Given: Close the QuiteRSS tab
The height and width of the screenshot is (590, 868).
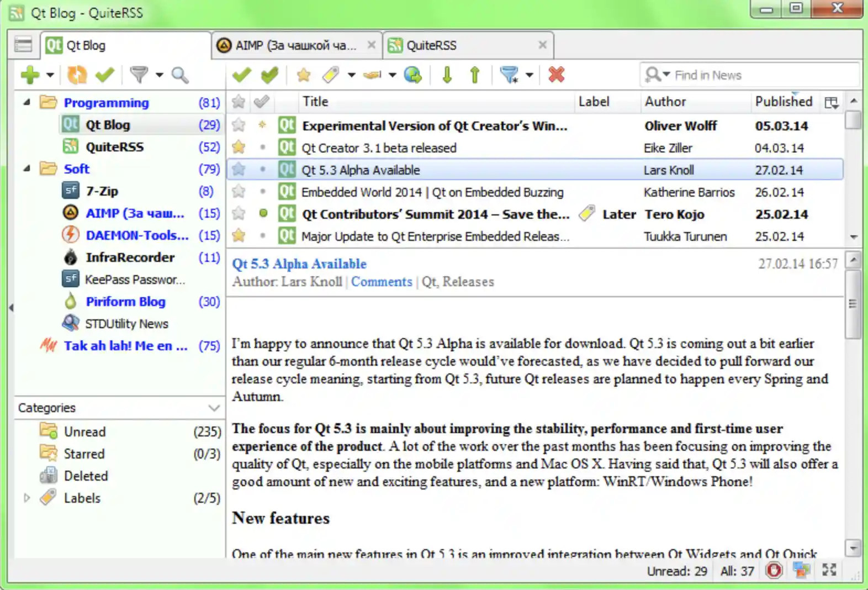Looking at the screenshot, I should [543, 45].
